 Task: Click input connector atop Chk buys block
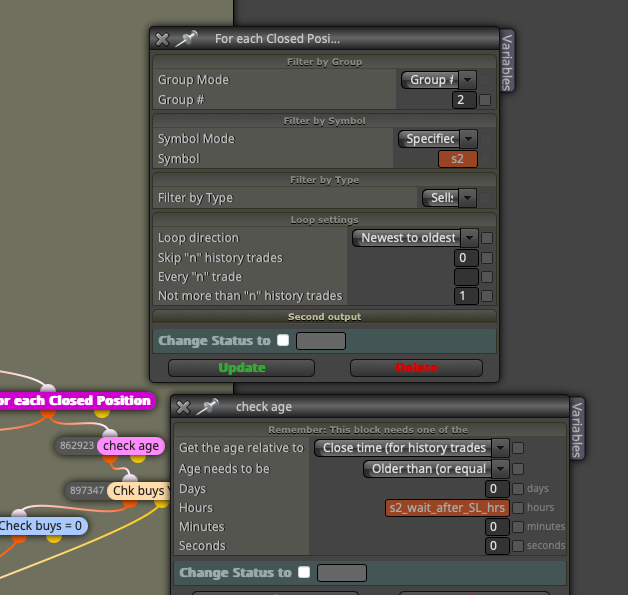click(130, 478)
